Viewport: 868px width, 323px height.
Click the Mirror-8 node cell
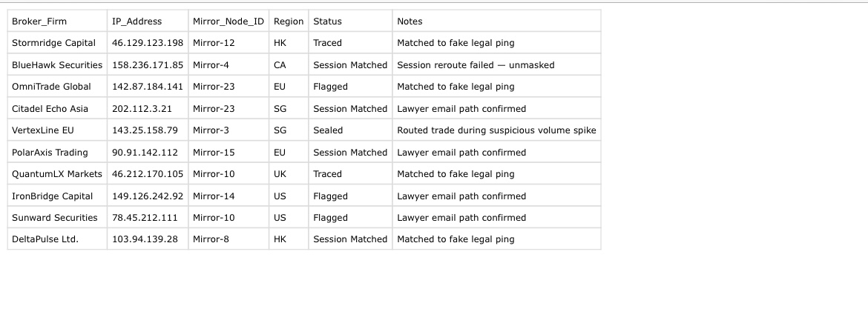[228, 239]
